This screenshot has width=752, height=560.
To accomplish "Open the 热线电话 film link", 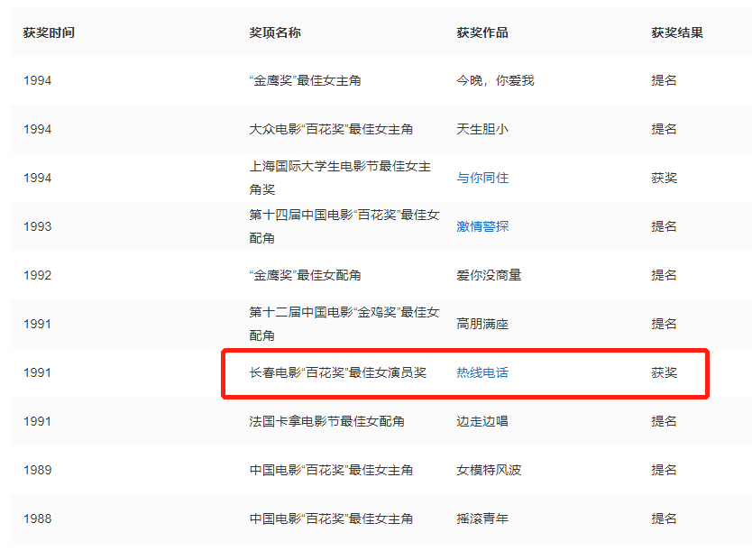I will pyautogui.click(x=482, y=372).
